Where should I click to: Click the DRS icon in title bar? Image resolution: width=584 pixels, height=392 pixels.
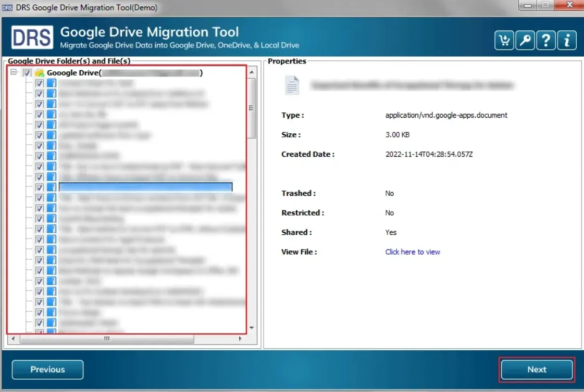tap(7, 8)
